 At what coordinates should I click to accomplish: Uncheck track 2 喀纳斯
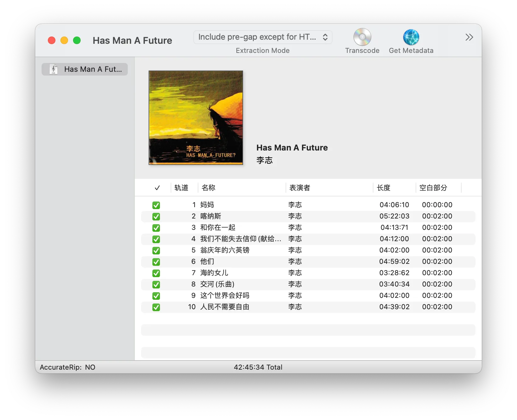[x=156, y=217]
